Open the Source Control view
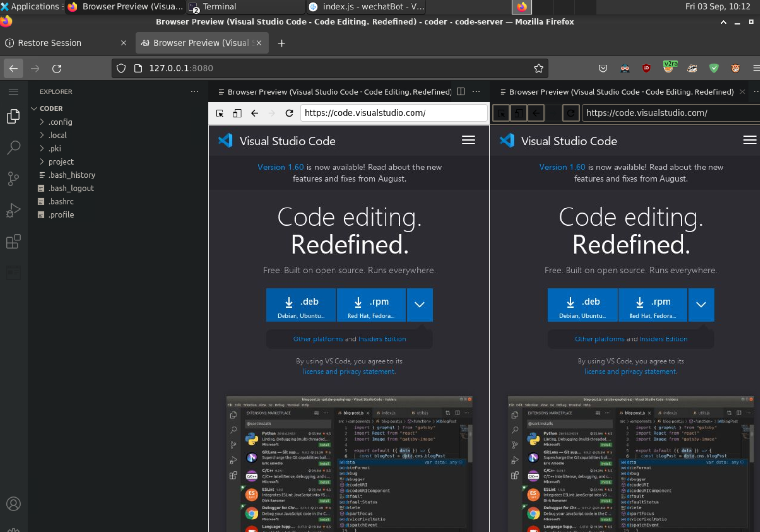The image size is (760, 532). click(13, 179)
